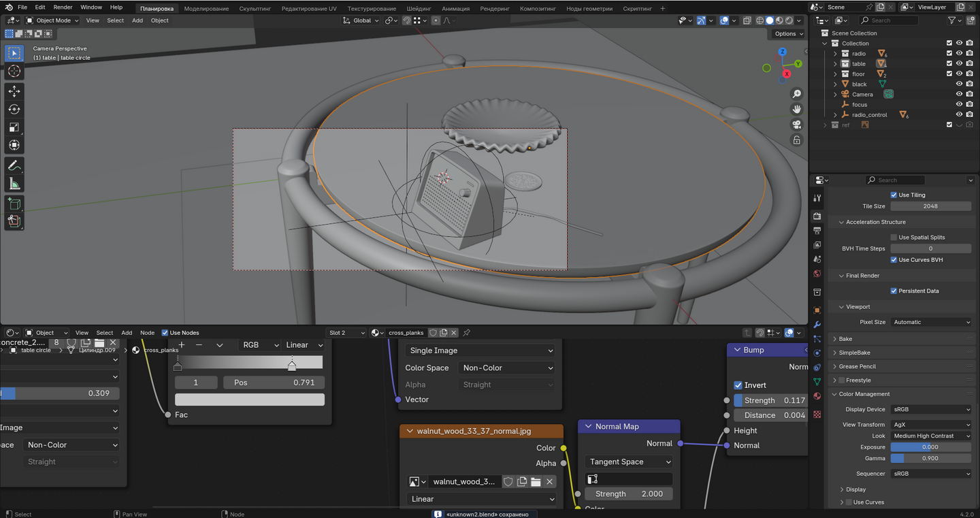Open the Render menu
The height and width of the screenshot is (518, 980).
[x=63, y=7]
